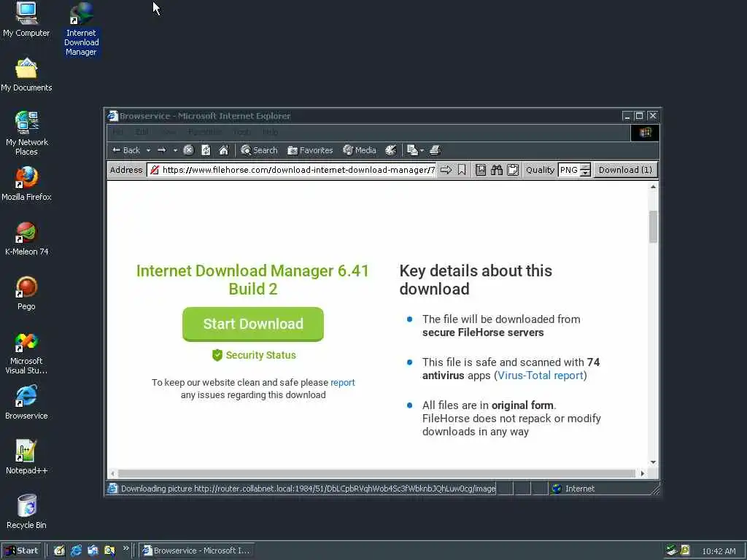Increase Quality with spinner up arrow
Viewport: 747px width, 560px height.
(586, 167)
